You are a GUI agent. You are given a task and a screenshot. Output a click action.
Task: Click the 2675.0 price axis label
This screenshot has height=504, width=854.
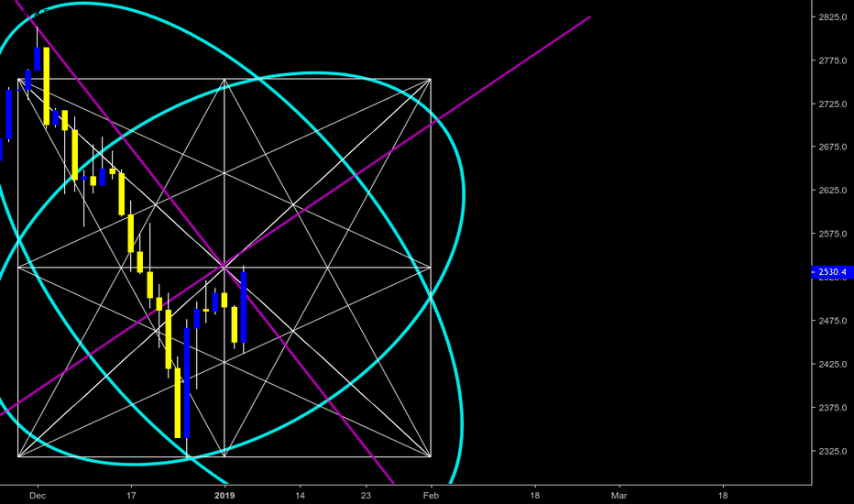point(833,148)
